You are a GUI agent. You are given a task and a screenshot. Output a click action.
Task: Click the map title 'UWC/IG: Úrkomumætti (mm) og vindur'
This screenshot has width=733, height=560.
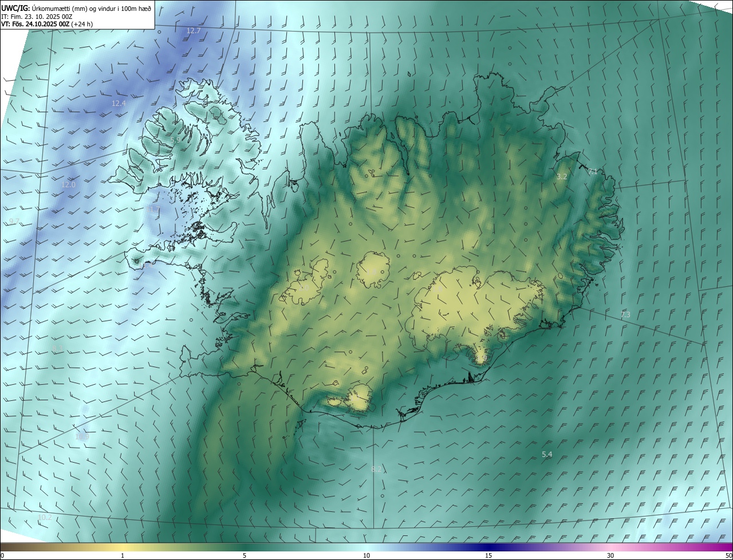(x=76, y=8)
